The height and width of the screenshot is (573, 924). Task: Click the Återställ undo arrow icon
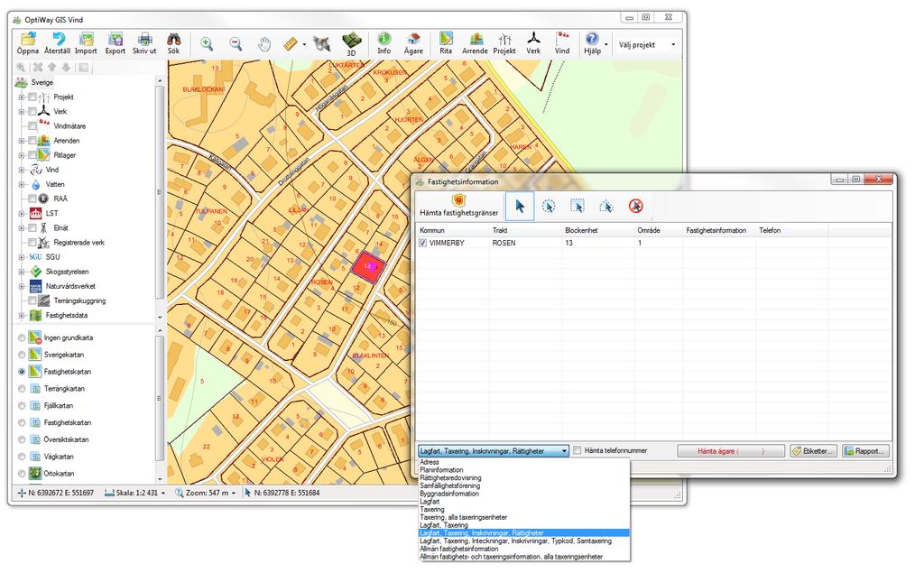point(58,40)
